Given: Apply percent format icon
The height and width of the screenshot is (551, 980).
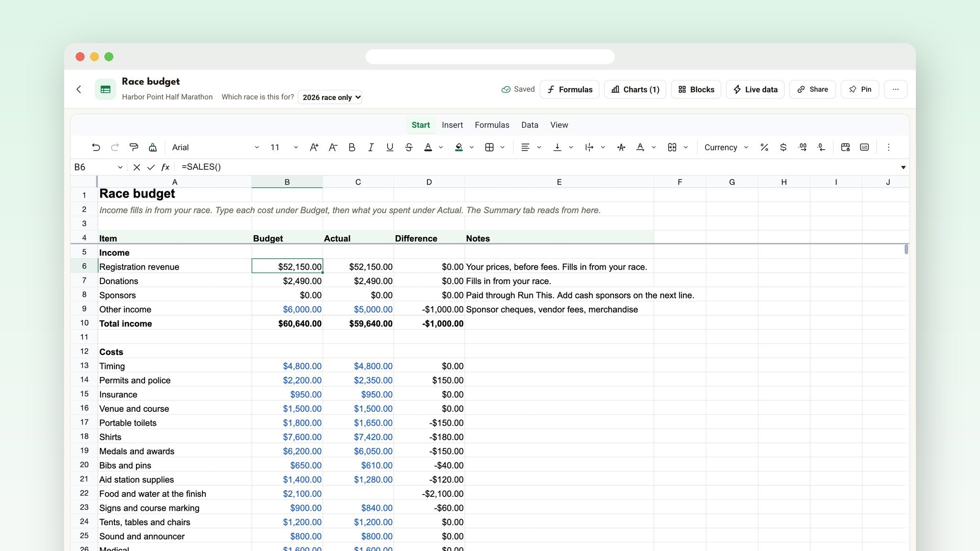Looking at the screenshot, I should pyautogui.click(x=764, y=147).
